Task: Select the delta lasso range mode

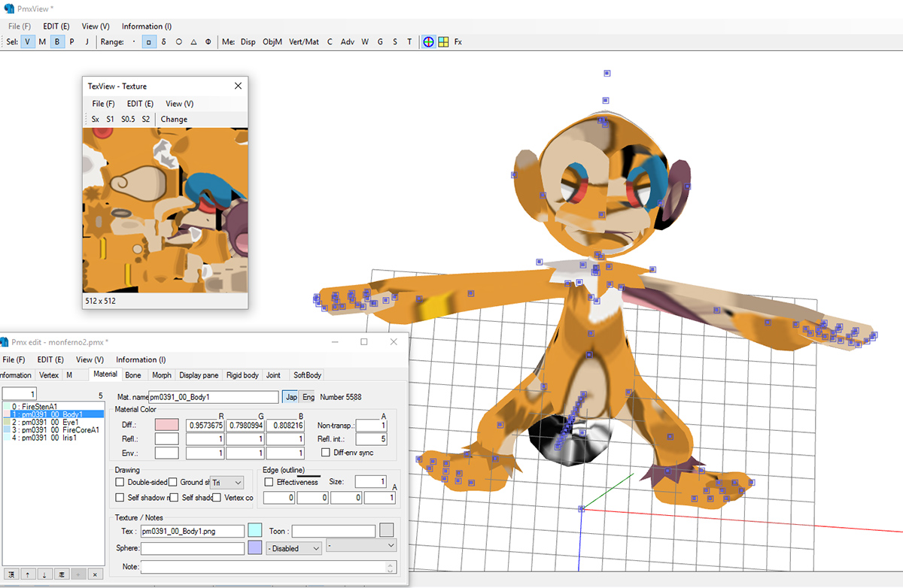Action: (x=164, y=42)
